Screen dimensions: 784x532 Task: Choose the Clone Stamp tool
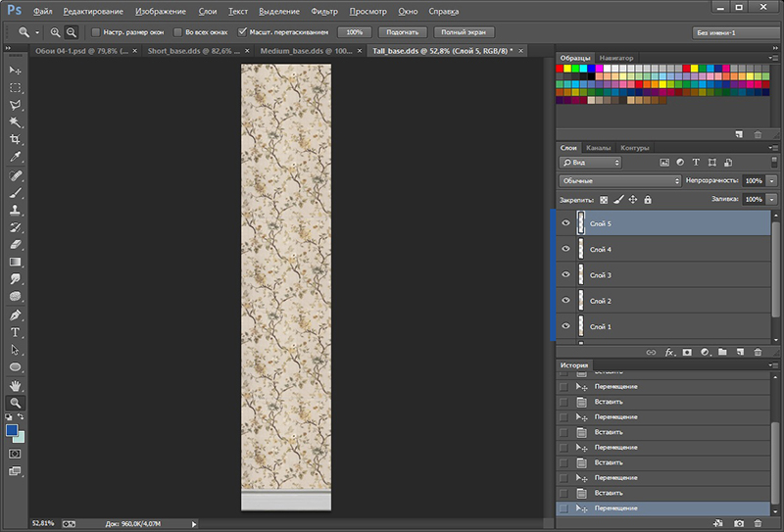coord(16,210)
